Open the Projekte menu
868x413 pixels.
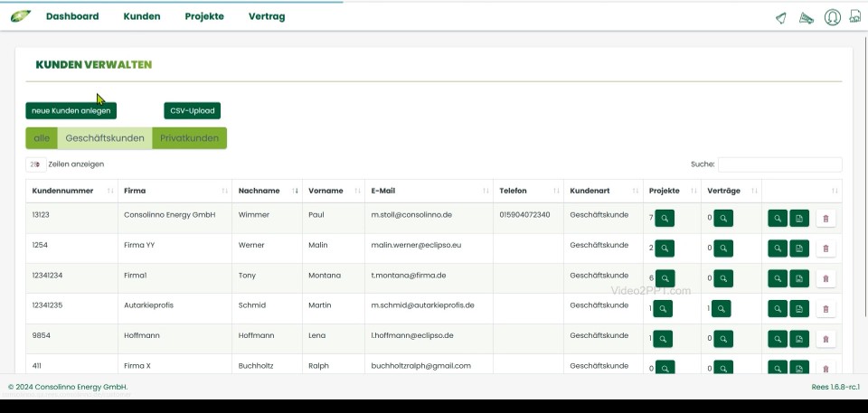204,16
